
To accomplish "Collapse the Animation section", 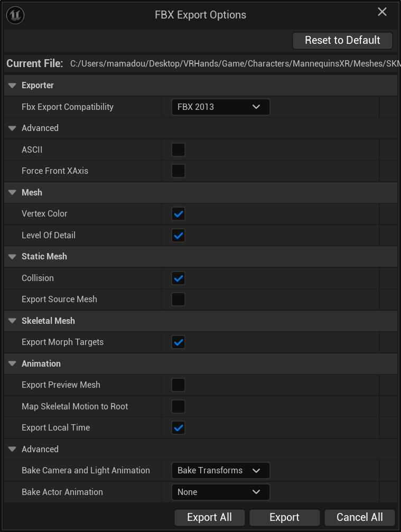I will pyautogui.click(x=12, y=363).
